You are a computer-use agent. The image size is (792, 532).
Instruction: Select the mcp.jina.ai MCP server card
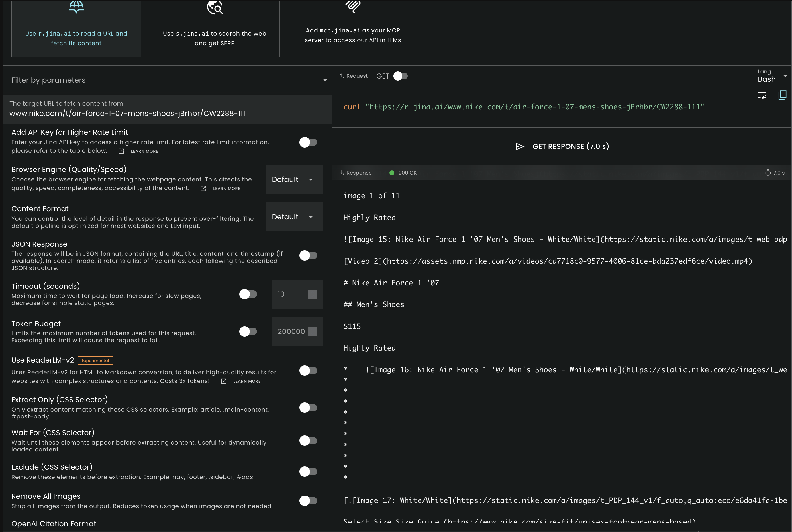point(353,28)
